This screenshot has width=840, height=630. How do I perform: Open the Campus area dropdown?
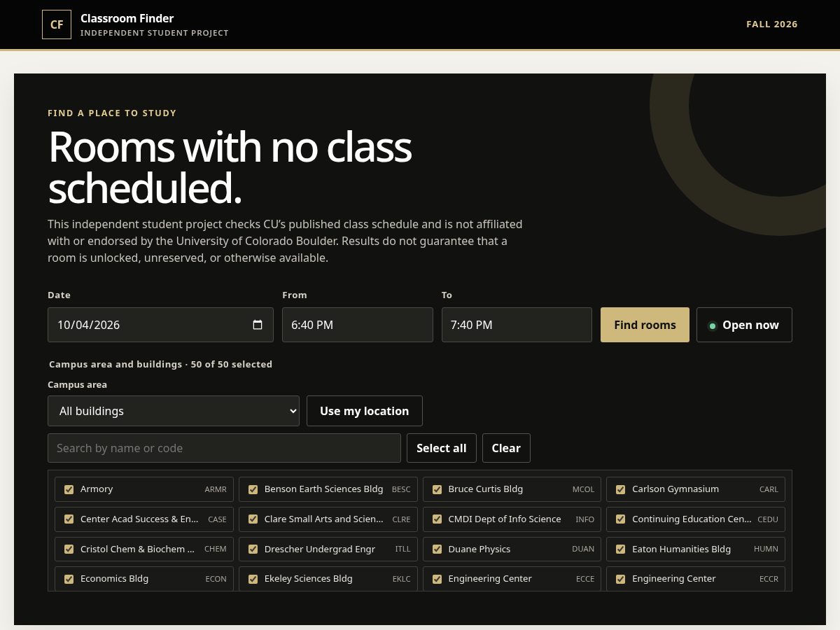click(x=174, y=411)
